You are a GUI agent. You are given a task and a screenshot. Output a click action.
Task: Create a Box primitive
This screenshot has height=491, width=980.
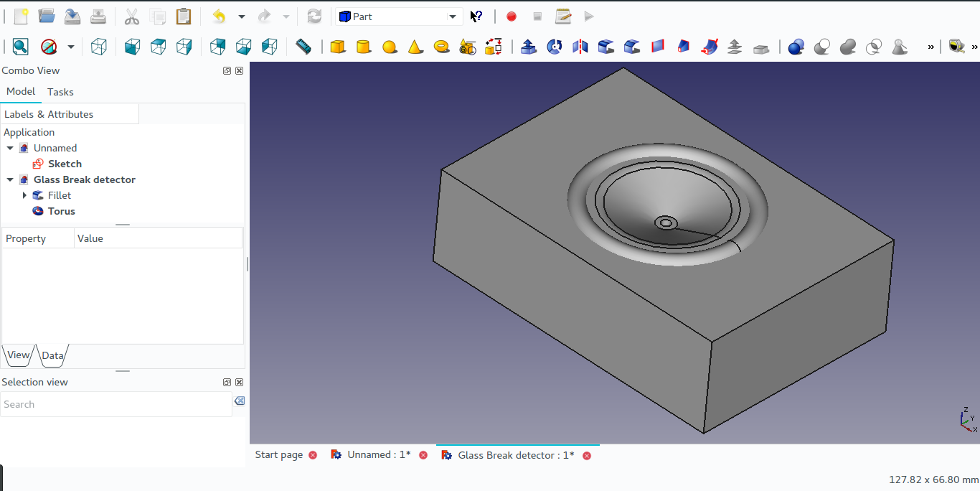(x=337, y=46)
